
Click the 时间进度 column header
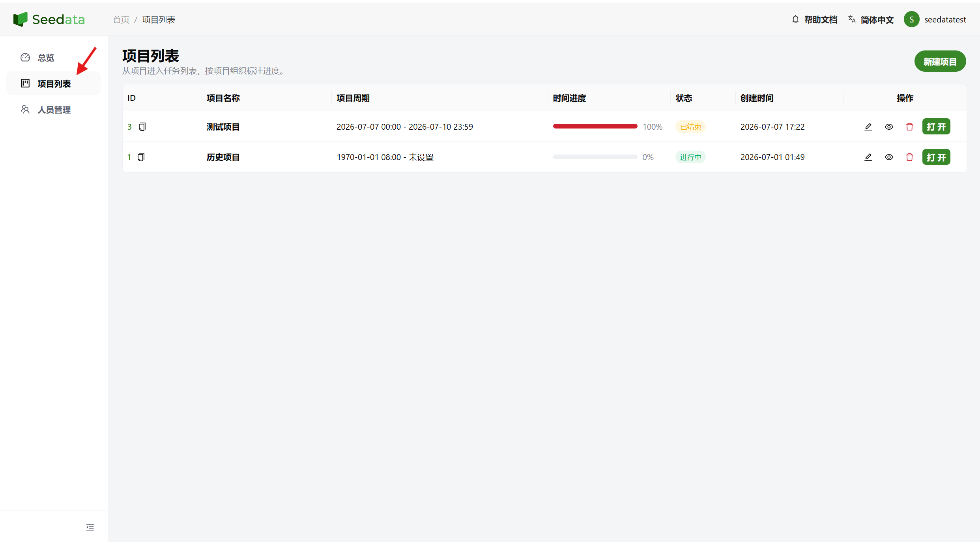tap(569, 98)
